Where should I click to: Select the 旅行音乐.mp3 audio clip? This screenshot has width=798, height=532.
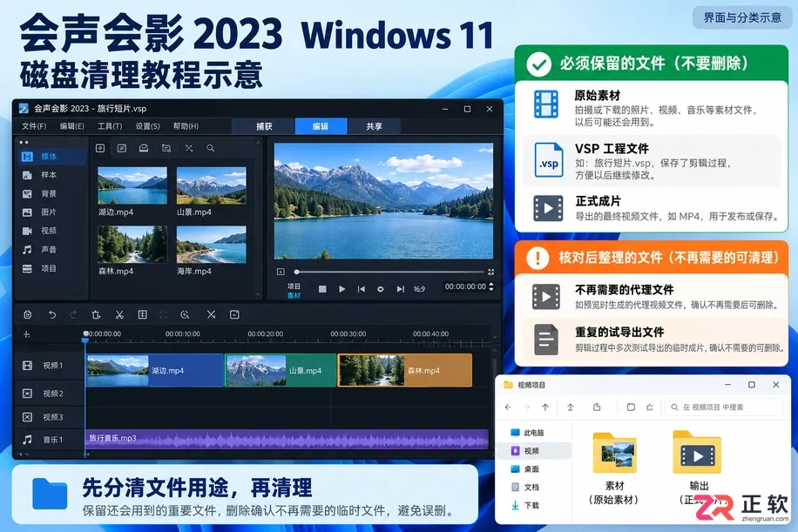point(287,439)
